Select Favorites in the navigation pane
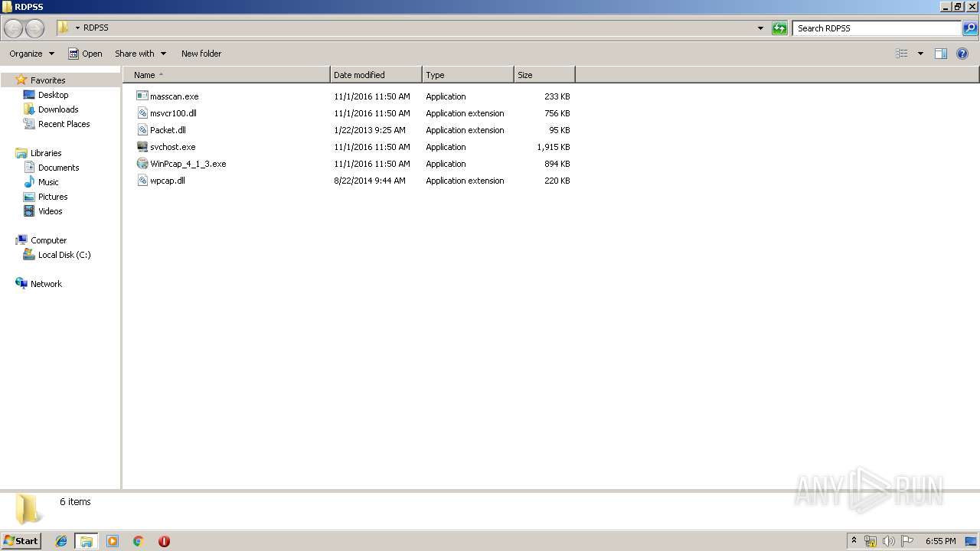980x551 pixels. click(x=48, y=80)
